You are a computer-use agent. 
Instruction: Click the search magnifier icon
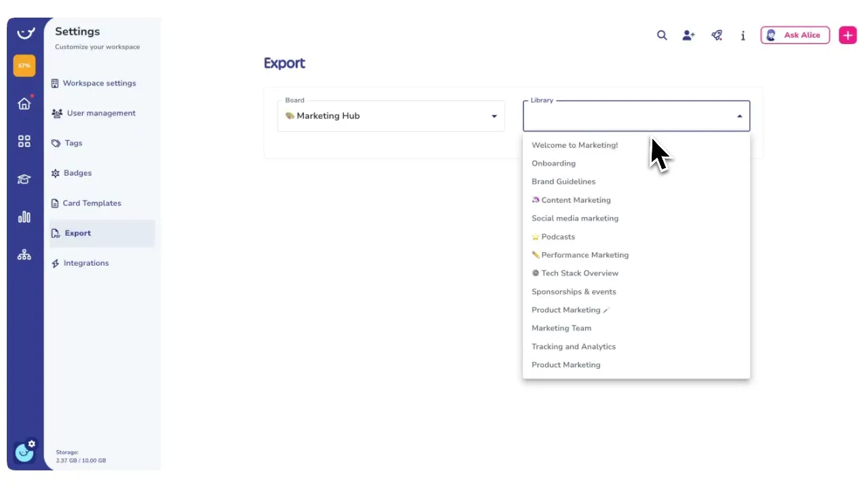coord(662,35)
